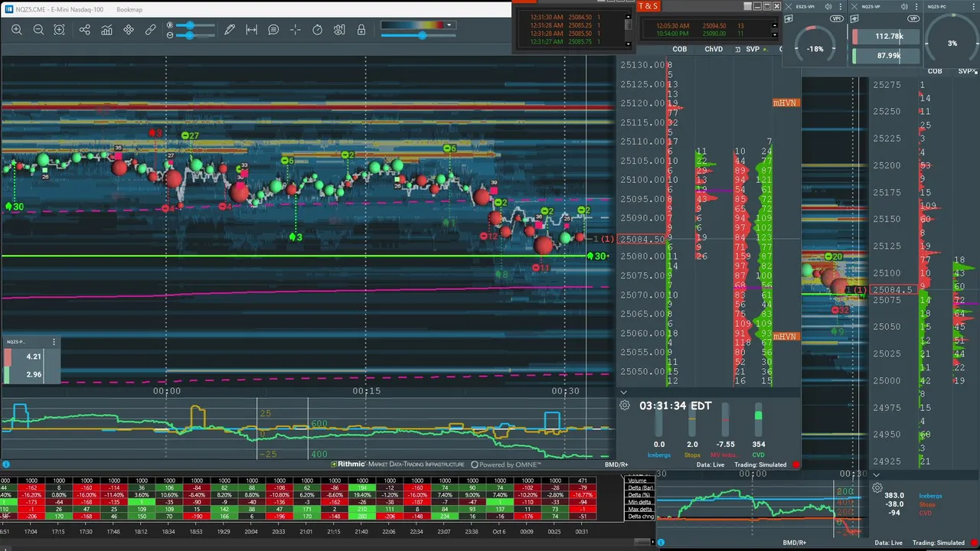Select the horizontal measure tool
This screenshot has width=980, height=551.
251,30
